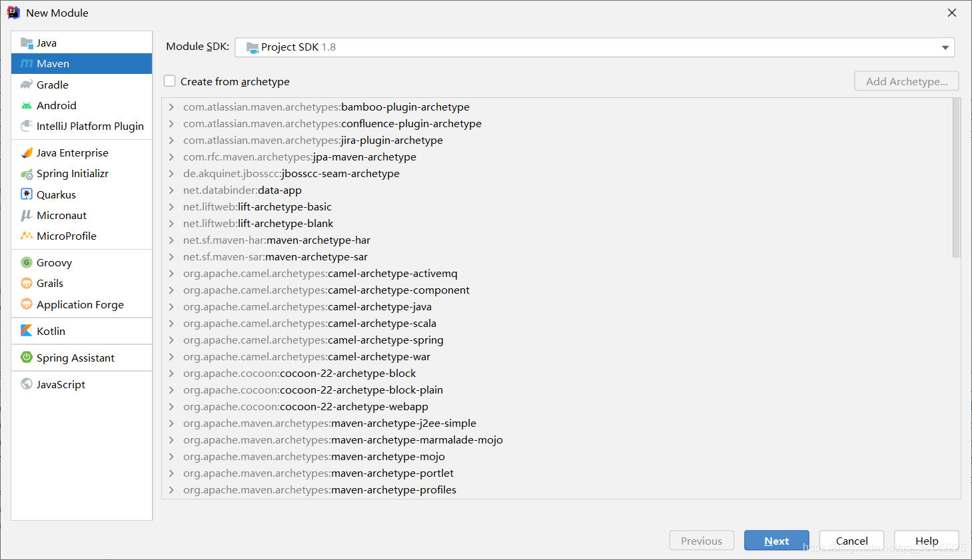Select Kotlin module type label

click(51, 331)
